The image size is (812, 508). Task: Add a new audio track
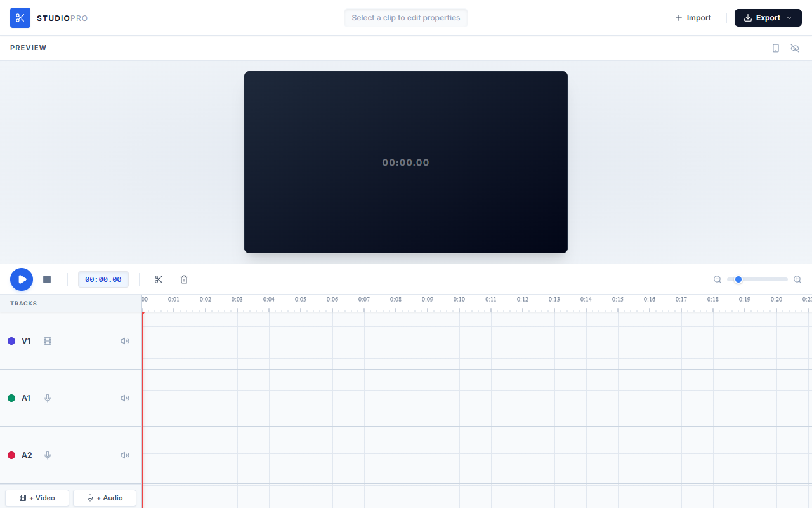point(105,498)
